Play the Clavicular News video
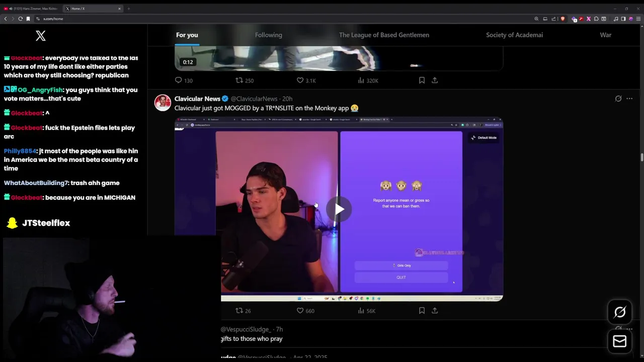The image size is (644, 362). click(x=339, y=209)
